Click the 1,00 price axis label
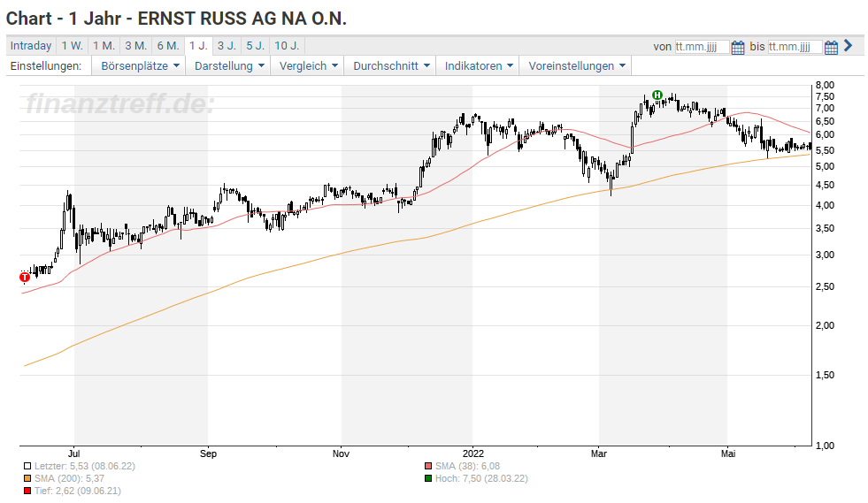This screenshot has height=503, width=868. click(x=825, y=446)
